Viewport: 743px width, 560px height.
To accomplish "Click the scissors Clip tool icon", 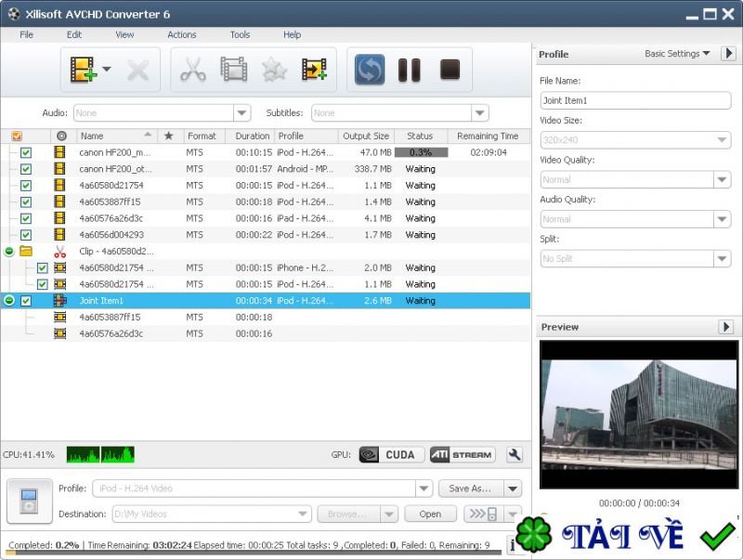I will (x=193, y=70).
